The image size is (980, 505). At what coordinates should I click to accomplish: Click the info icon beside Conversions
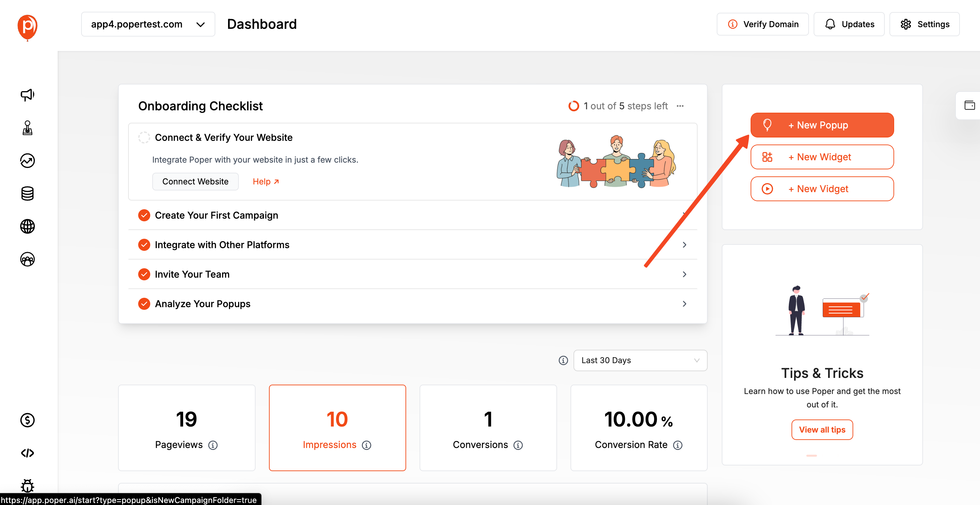click(518, 445)
